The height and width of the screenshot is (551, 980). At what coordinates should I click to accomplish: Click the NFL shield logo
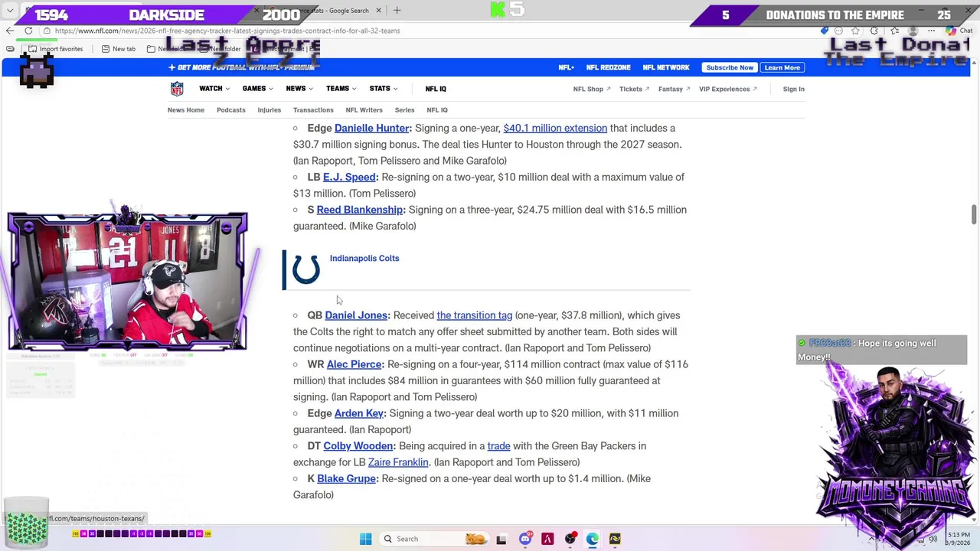click(x=177, y=89)
